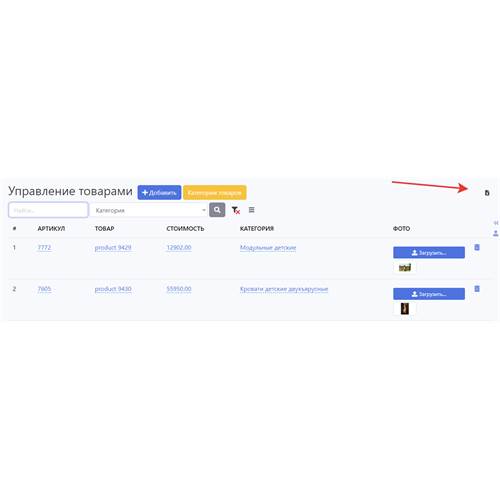
Task: Open article link 7772
Action: (44, 248)
